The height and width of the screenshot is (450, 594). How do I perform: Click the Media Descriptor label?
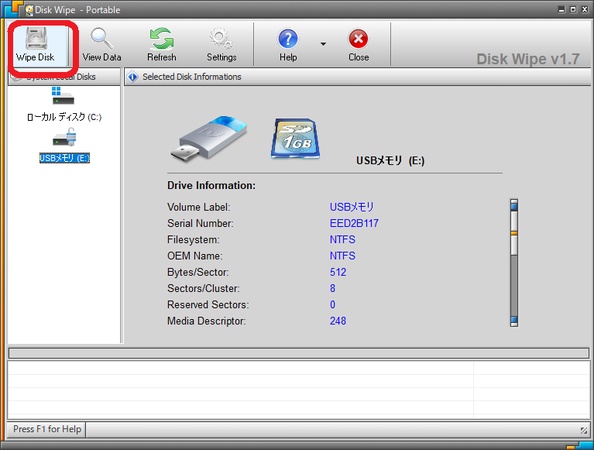click(x=206, y=321)
